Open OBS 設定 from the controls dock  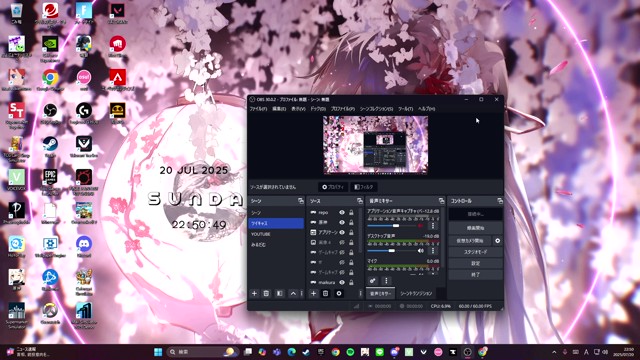point(475,264)
